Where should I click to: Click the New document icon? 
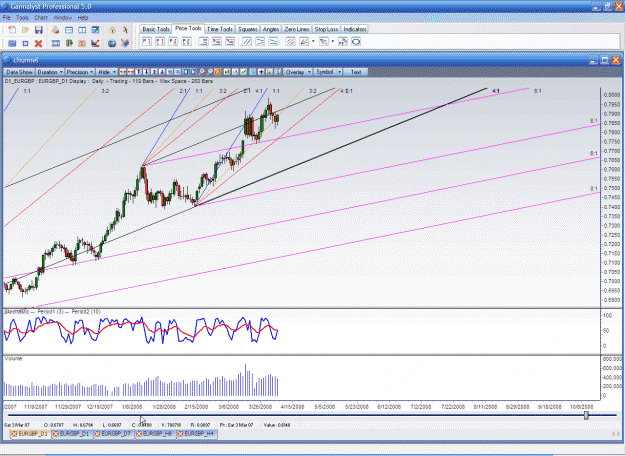[x=12, y=30]
